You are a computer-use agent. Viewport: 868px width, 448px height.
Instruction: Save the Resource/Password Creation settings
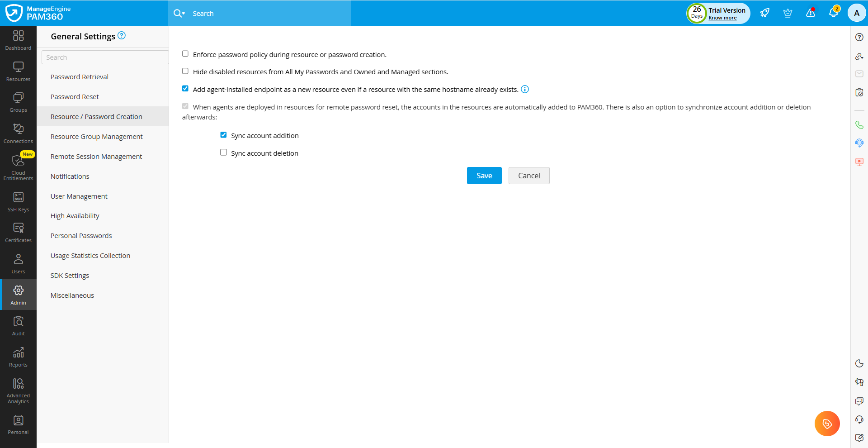[484, 176]
